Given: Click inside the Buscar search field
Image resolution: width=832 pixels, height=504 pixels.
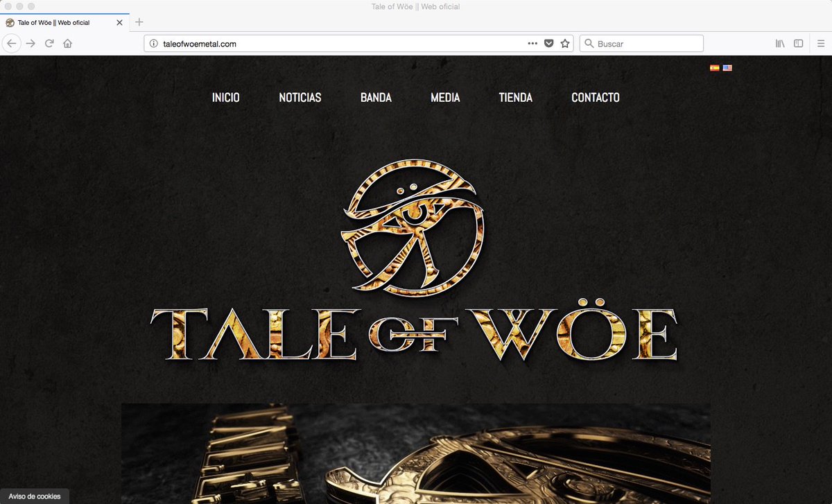Looking at the screenshot, I should click(x=640, y=43).
